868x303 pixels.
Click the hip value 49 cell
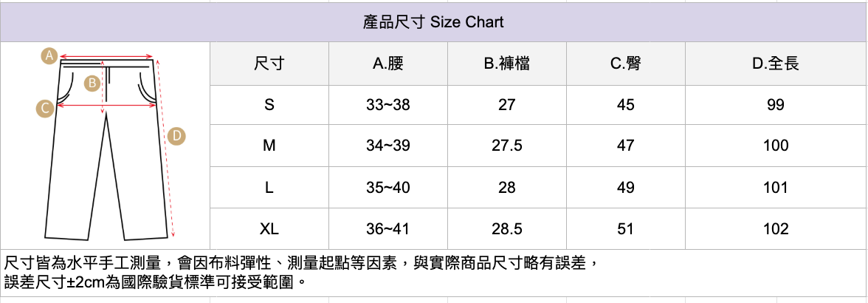626,188
